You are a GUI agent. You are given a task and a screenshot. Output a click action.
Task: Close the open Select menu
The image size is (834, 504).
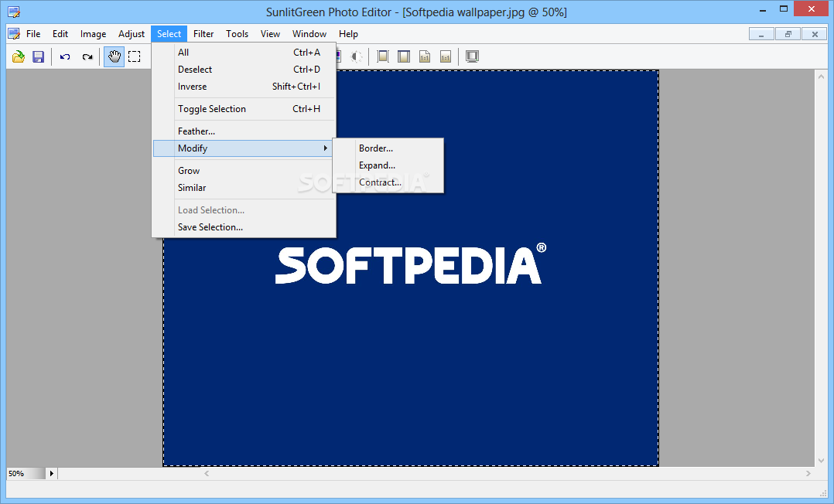click(169, 34)
